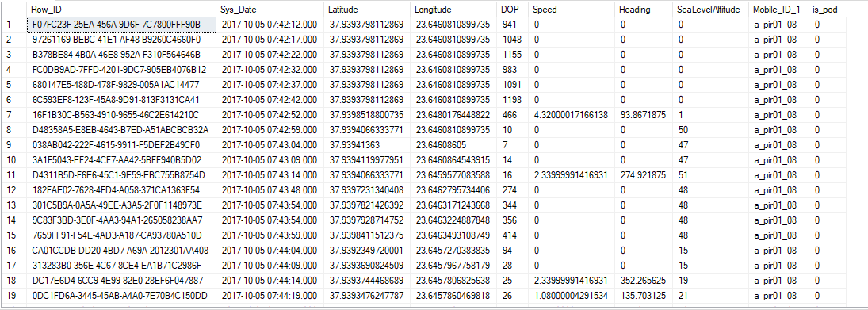Select Longitude value 23.6457270383835
The width and height of the screenshot is (868, 310).
(x=453, y=251)
